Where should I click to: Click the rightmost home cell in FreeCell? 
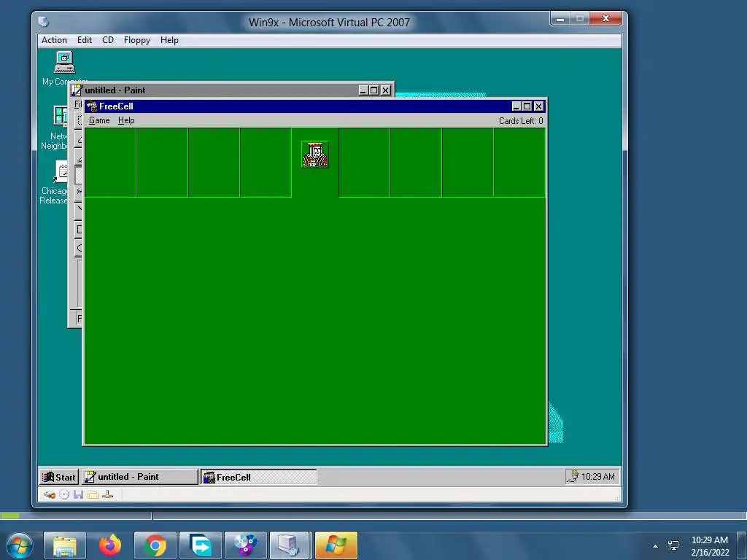[519, 163]
